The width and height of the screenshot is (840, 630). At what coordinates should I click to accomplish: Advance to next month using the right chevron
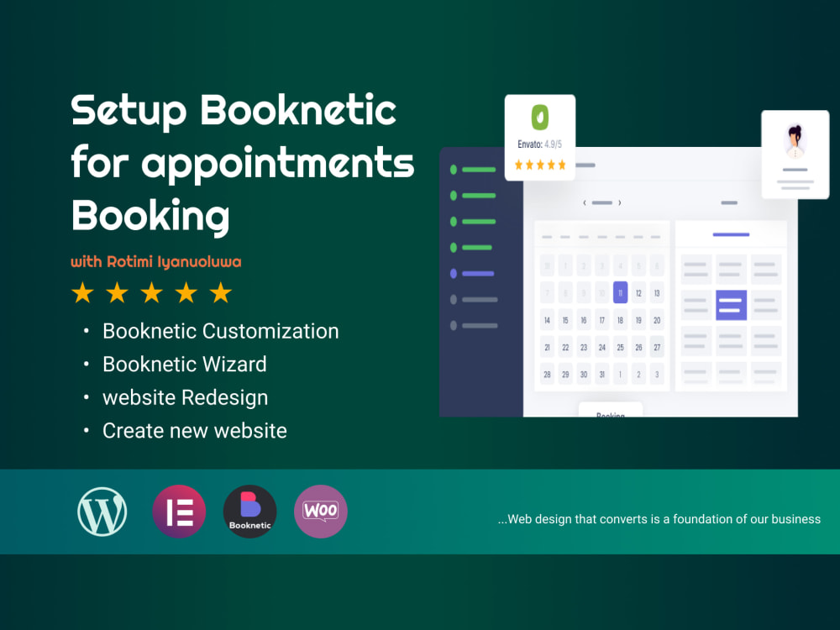[x=622, y=202]
